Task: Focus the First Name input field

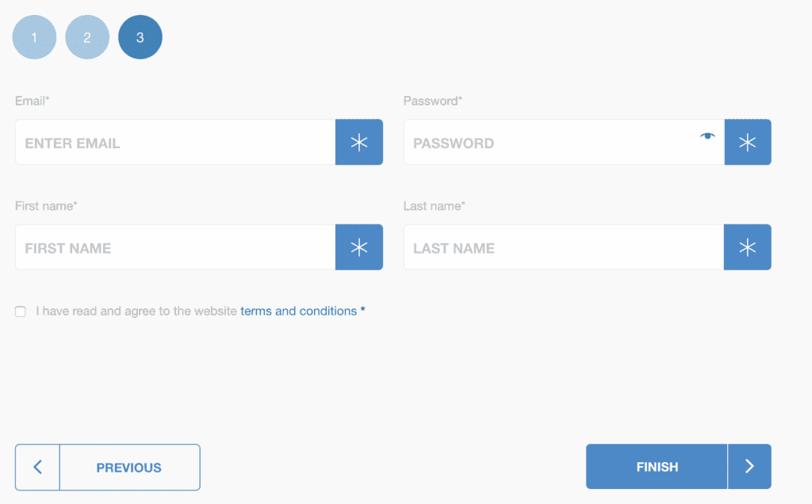Action: [x=175, y=247]
